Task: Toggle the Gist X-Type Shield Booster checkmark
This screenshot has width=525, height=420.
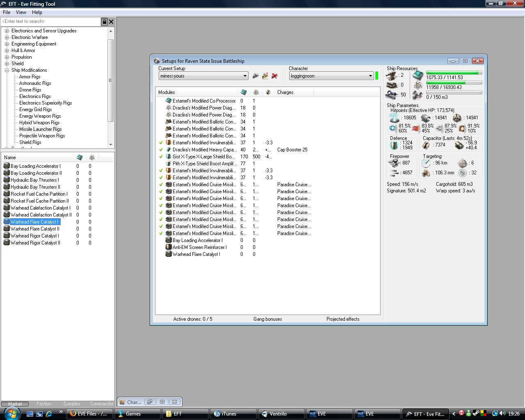Action: coord(161,157)
